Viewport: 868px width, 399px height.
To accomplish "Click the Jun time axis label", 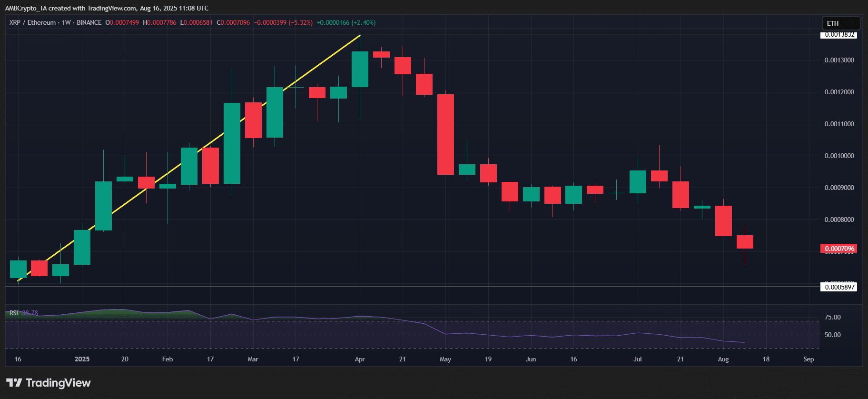I will tap(531, 359).
